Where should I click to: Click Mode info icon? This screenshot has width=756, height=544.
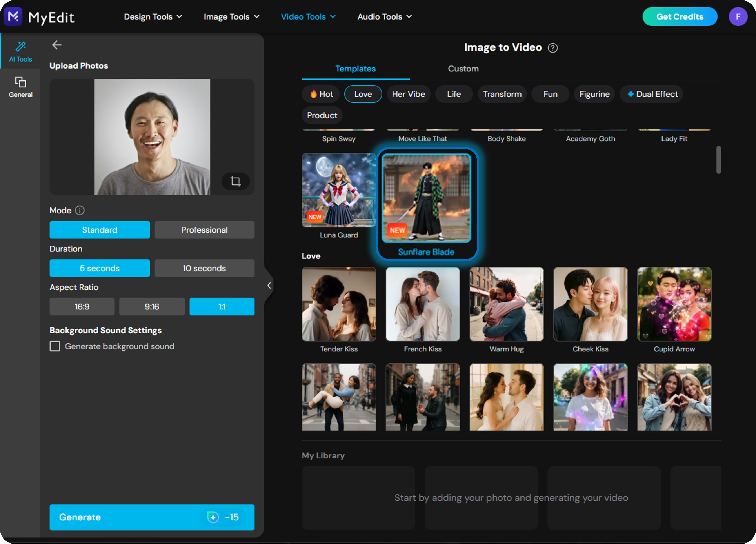(80, 210)
